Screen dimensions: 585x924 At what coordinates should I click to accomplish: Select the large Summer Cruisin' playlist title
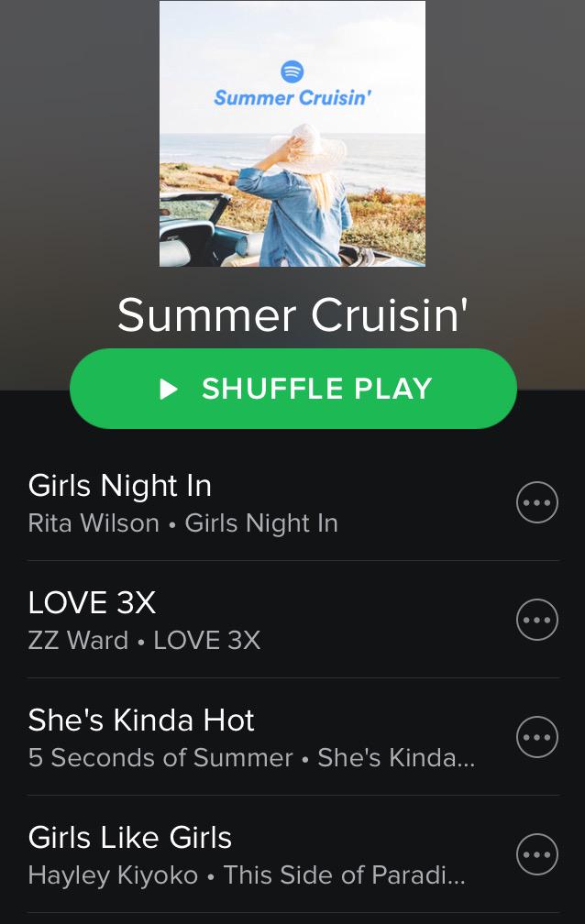click(x=292, y=314)
